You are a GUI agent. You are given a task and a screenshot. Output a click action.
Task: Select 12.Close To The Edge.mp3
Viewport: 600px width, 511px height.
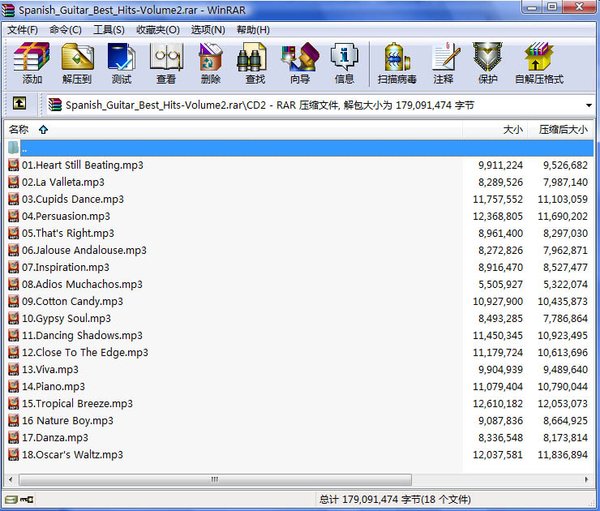(x=85, y=353)
